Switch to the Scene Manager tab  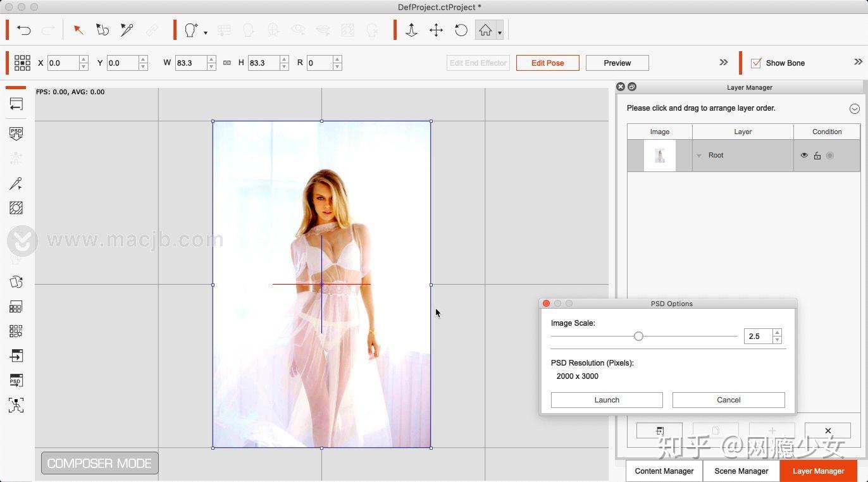click(741, 471)
